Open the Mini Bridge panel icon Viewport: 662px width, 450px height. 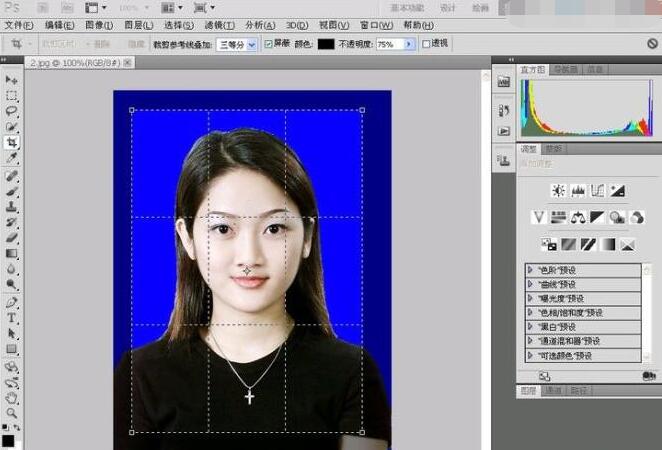pos(504,81)
